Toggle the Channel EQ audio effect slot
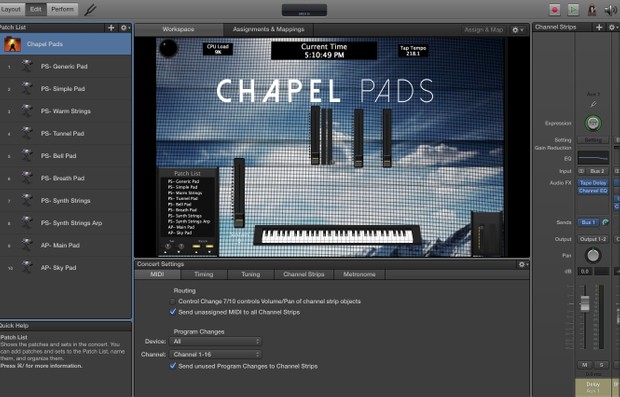Image resolution: width=620 pixels, height=397 pixels. [593, 191]
